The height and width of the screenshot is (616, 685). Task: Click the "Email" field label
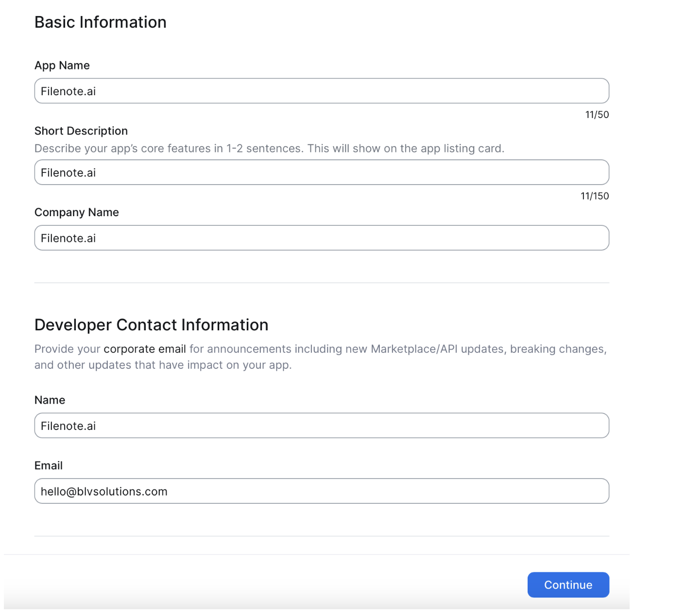(49, 466)
